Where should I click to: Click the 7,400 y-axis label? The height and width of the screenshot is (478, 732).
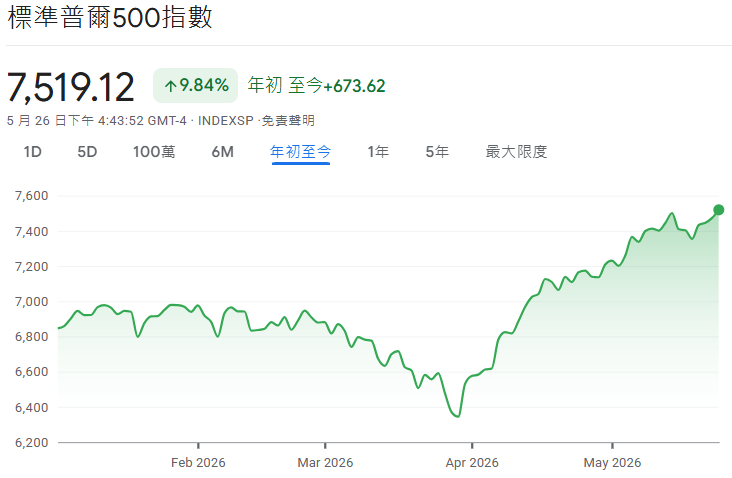click(x=32, y=232)
